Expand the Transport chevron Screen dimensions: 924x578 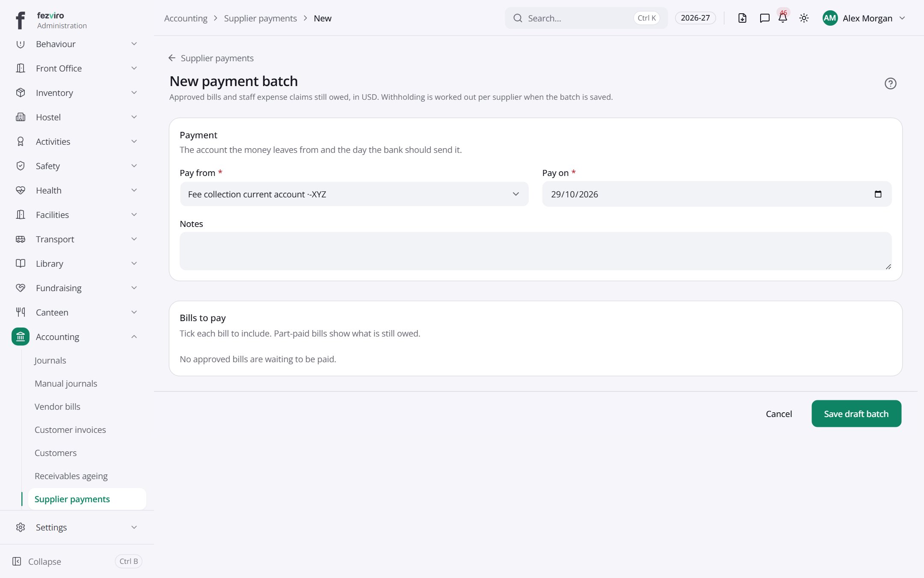click(x=134, y=239)
